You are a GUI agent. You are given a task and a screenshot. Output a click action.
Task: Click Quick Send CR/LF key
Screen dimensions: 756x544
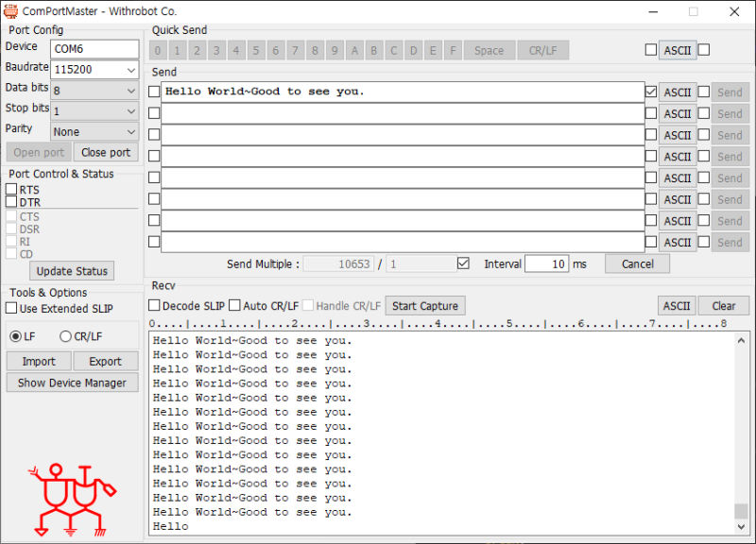pyautogui.click(x=542, y=51)
